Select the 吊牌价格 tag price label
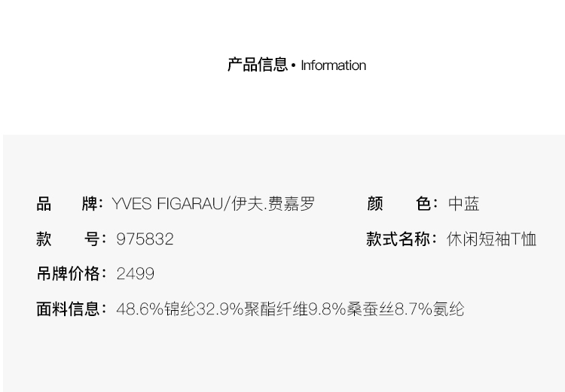 [x=69, y=274]
